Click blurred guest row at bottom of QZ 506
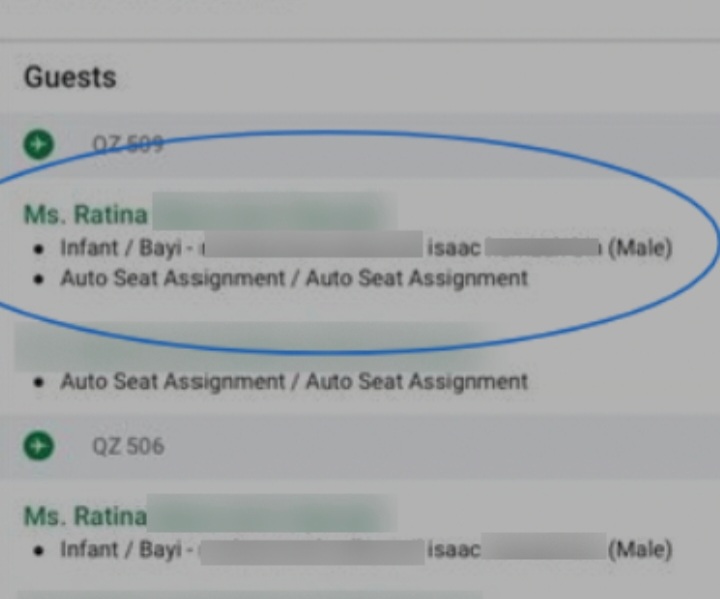This screenshot has height=599, width=720. click(250, 590)
